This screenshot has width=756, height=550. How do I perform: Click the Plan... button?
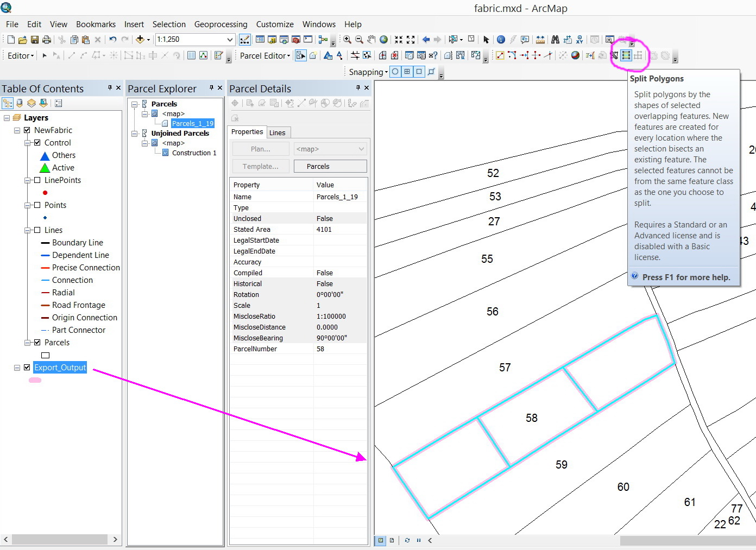[x=261, y=149]
